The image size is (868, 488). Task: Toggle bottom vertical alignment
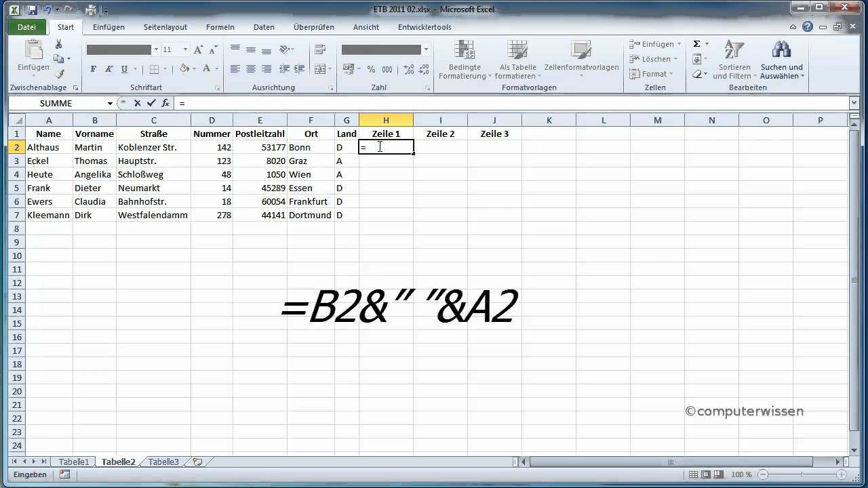(x=267, y=49)
